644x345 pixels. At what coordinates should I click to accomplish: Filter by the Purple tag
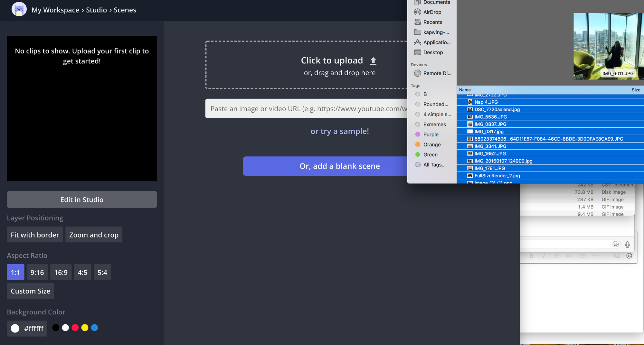point(427,135)
